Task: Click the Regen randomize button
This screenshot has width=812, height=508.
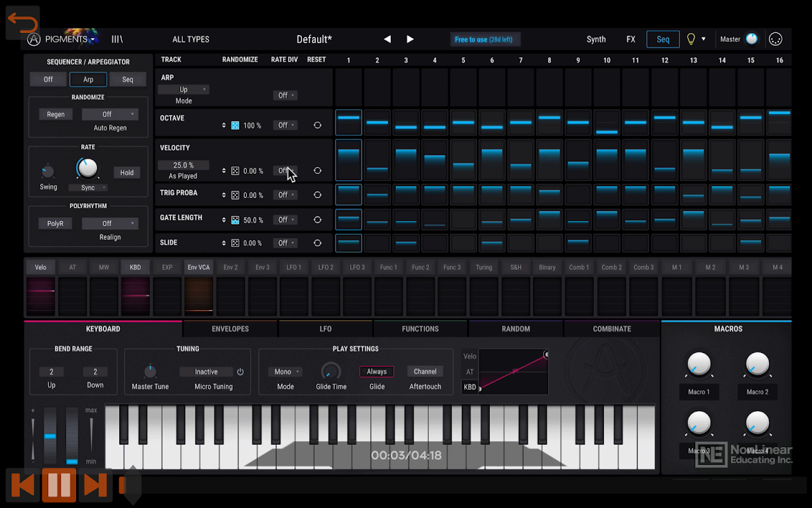Action: [55, 114]
